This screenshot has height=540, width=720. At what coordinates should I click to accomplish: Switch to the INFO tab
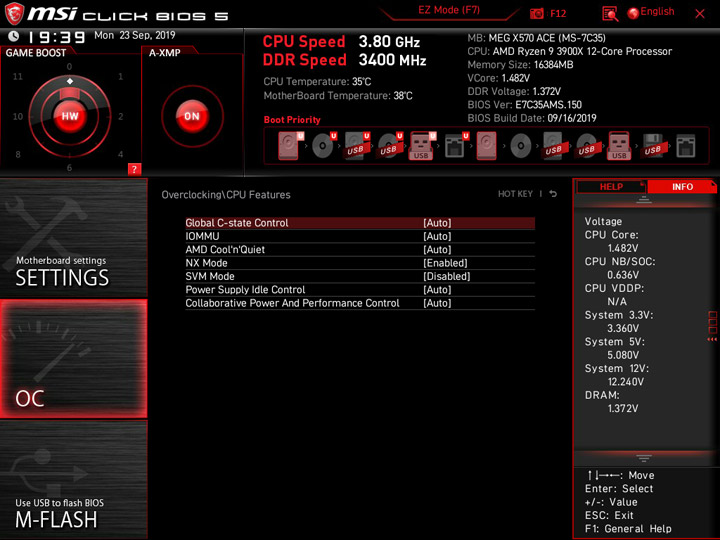click(x=682, y=187)
